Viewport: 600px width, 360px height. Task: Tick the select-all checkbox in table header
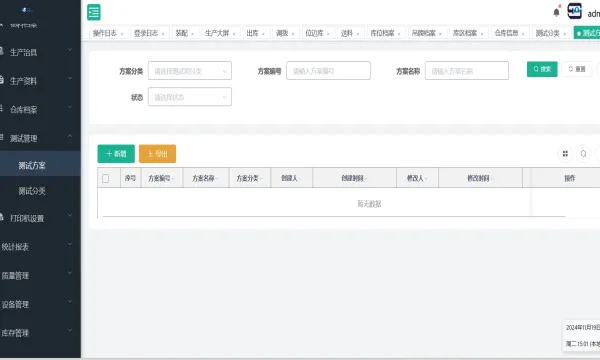pyautogui.click(x=105, y=178)
